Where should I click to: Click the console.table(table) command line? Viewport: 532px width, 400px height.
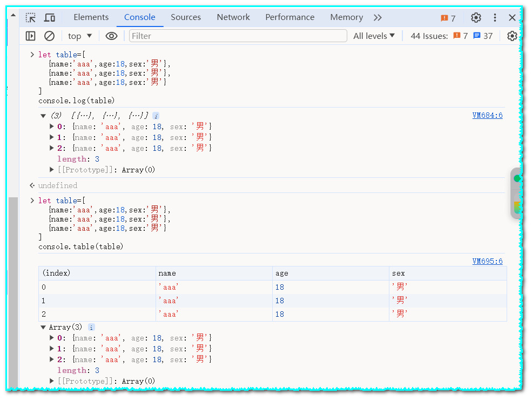81,247
